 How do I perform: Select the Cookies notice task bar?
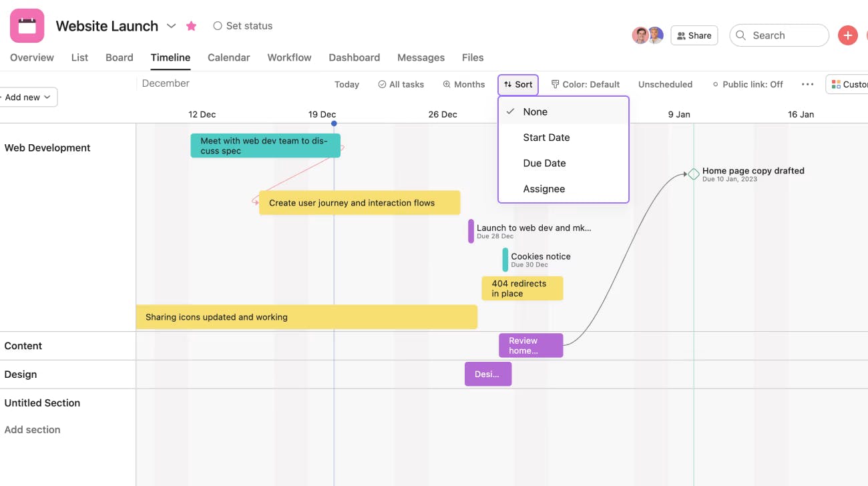pyautogui.click(x=505, y=260)
